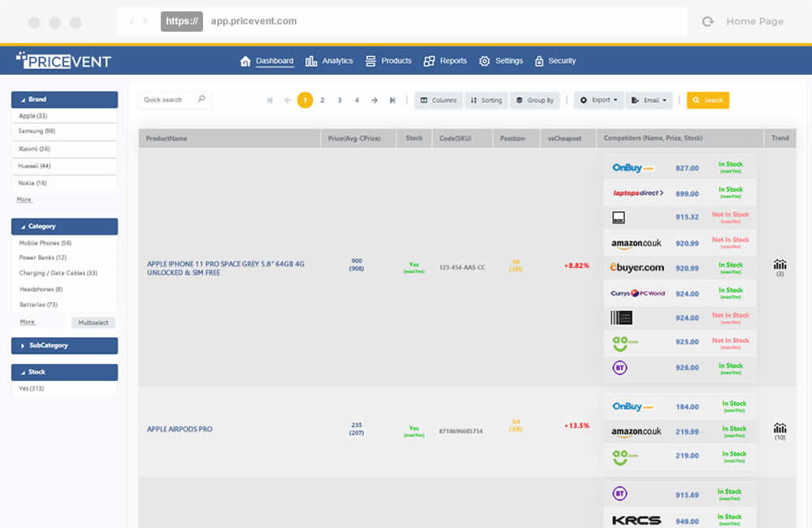Click the Products stack icon

coord(370,61)
